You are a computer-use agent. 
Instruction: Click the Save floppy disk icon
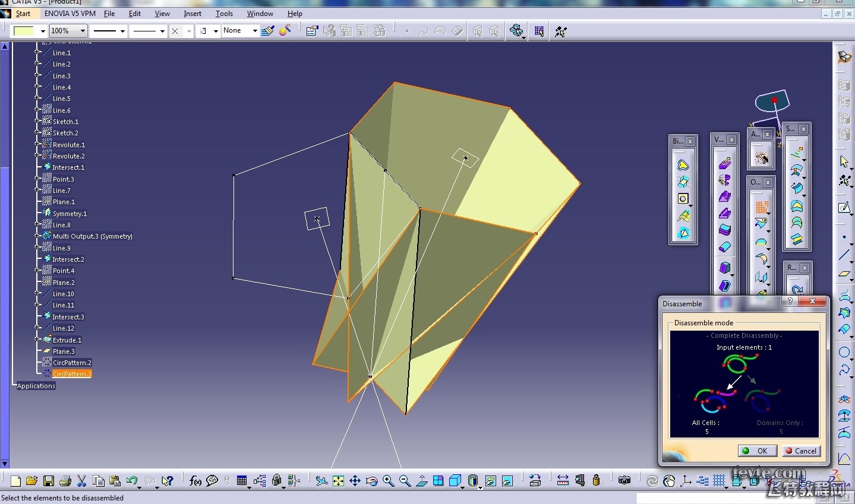pyautogui.click(x=49, y=481)
